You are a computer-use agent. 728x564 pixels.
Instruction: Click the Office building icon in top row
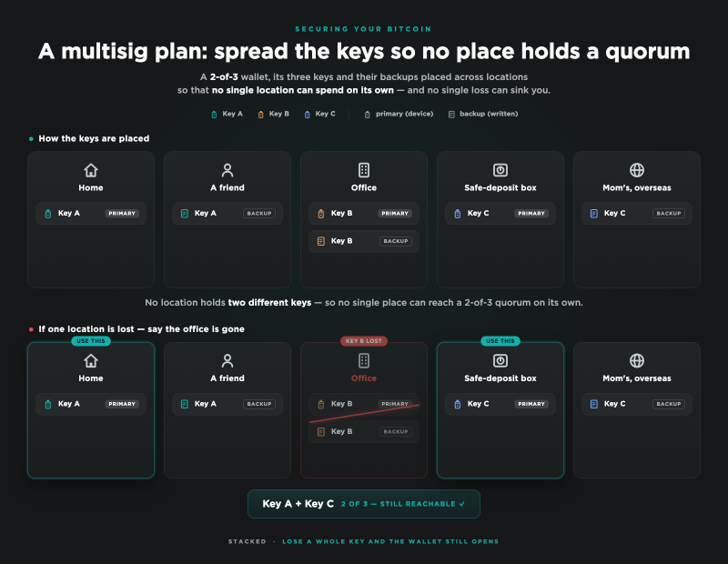(363, 170)
